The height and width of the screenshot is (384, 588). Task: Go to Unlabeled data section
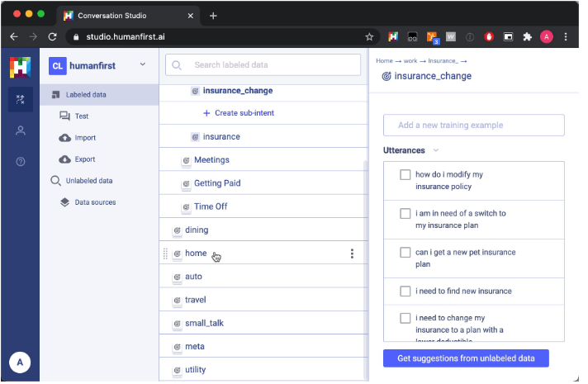[88, 180]
